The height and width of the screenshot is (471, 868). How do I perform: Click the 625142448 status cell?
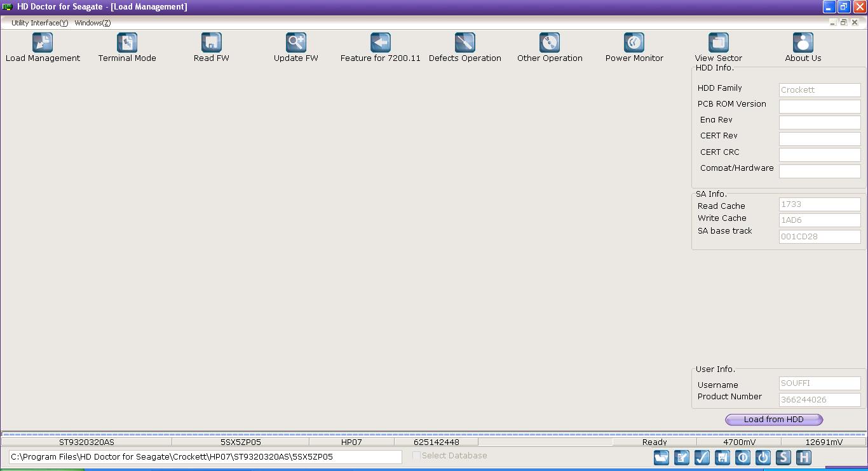coord(436,442)
